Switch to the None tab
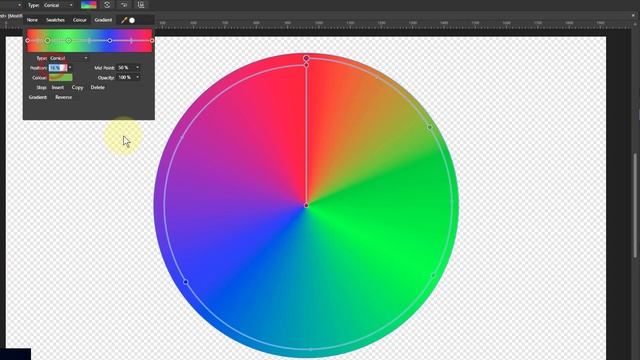The width and height of the screenshot is (640, 360). tap(32, 20)
